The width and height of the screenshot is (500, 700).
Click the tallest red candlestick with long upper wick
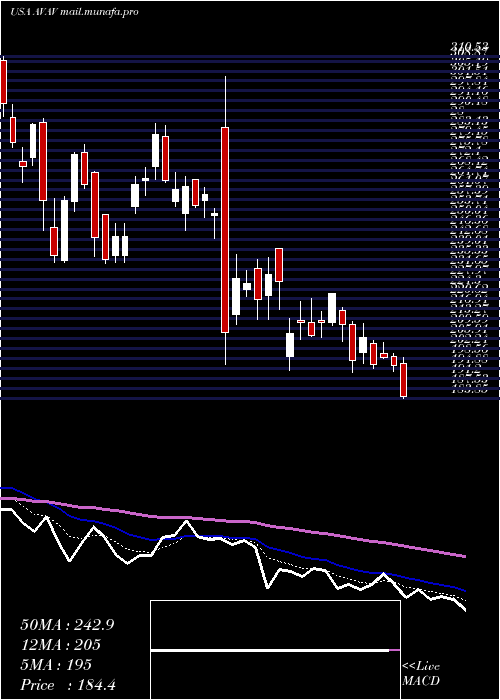coord(225,230)
